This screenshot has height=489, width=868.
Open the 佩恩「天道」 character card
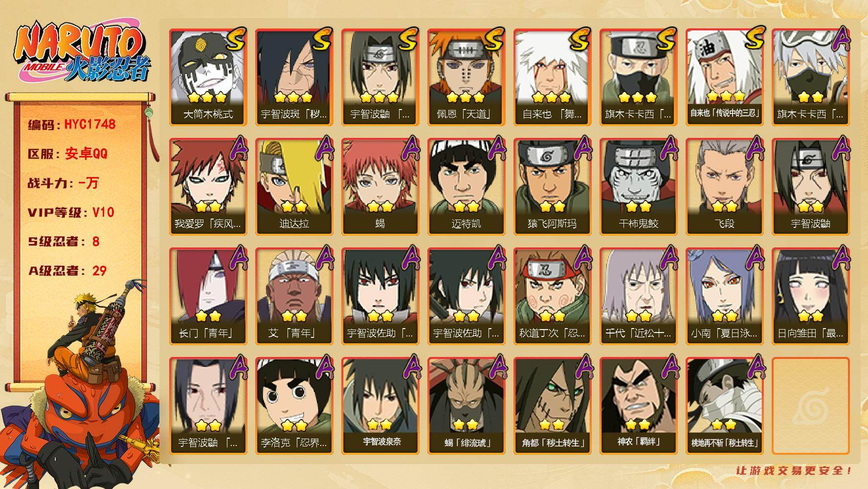466,77
